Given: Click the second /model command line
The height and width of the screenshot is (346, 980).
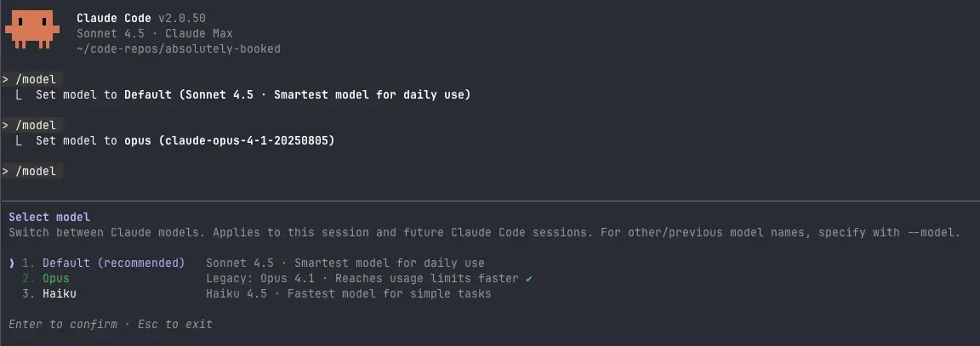Looking at the screenshot, I should [x=36, y=125].
